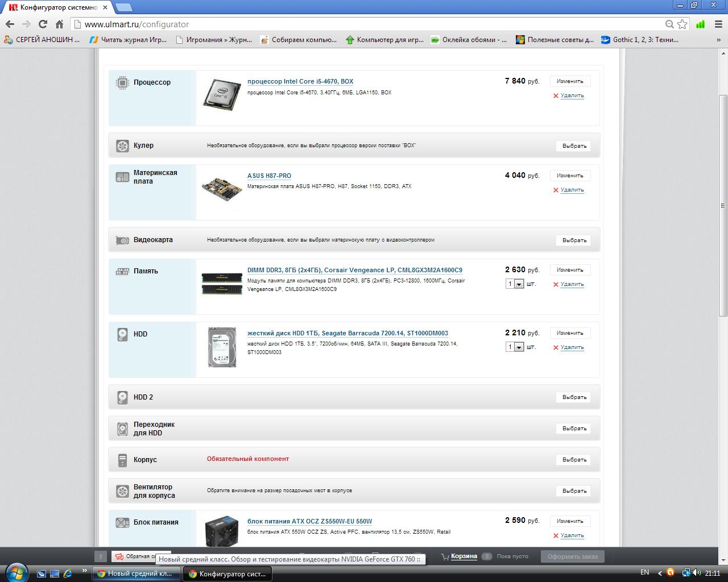Choose a case fan with Выбрать
Image resolution: width=728 pixels, height=582 pixels.
[x=574, y=491]
